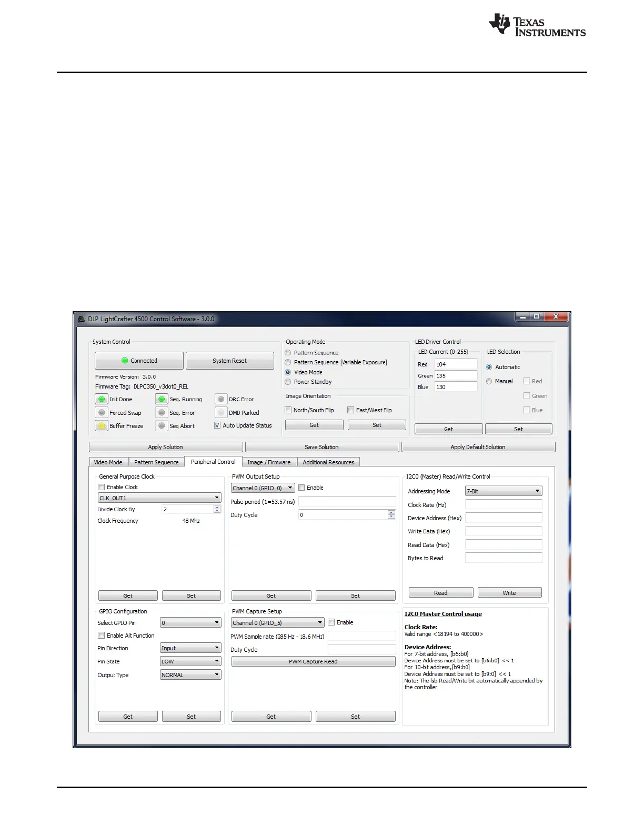Click PWM Capture Read button
644x834 pixels.
point(313,661)
